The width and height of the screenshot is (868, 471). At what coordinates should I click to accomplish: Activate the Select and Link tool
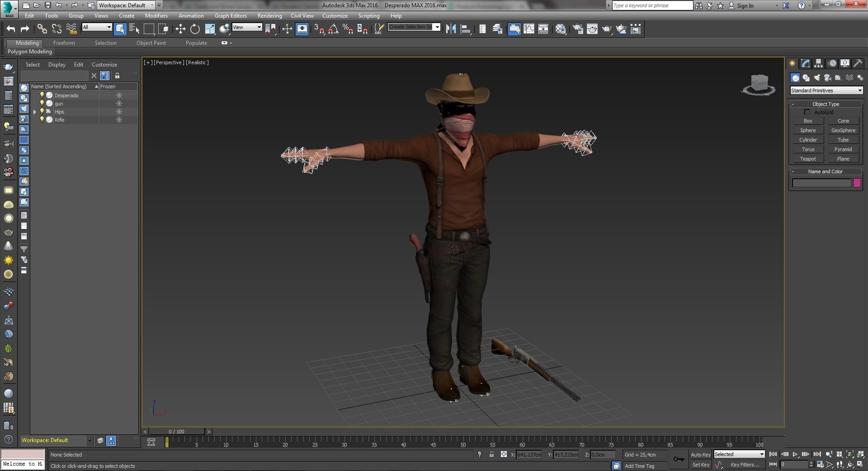coord(42,29)
